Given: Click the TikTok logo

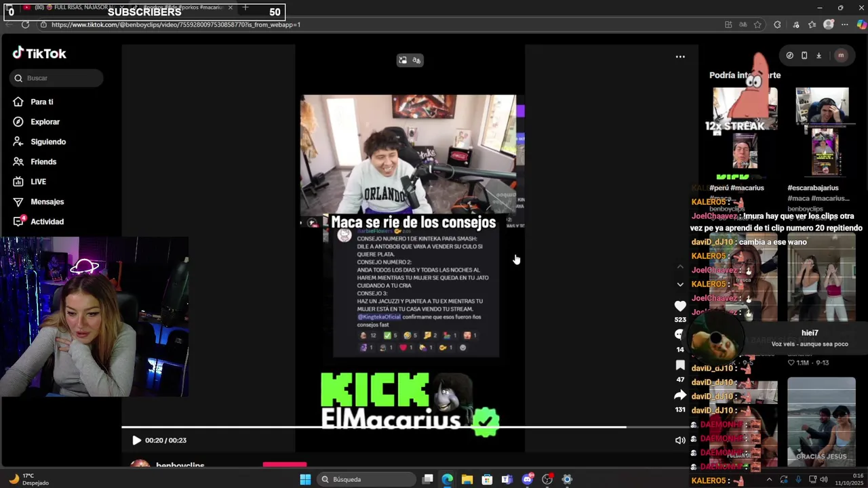Looking at the screenshot, I should (39, 54).
